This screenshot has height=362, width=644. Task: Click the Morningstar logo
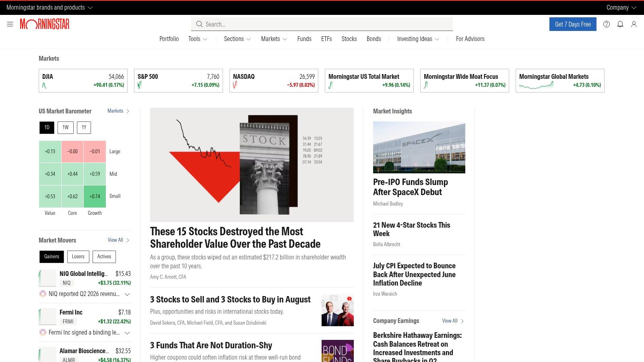(x=45, y=24)
